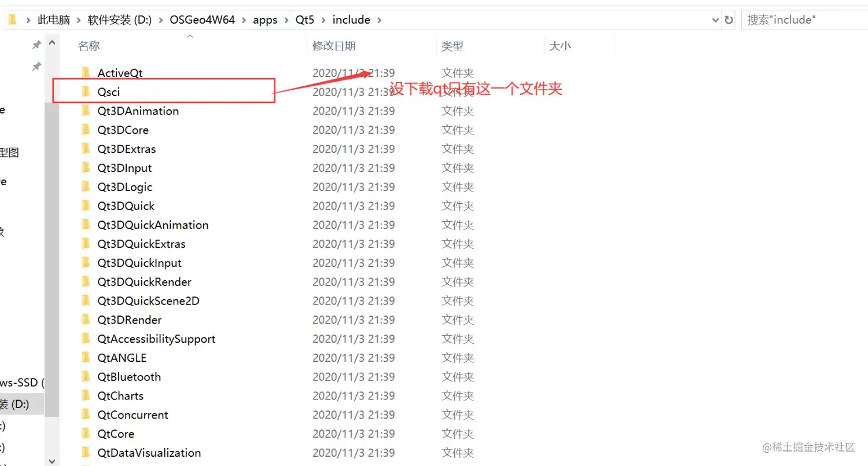The image size is (868, 466).
Task: Expand chevron after OSGeo4W64 in path
Action: click(244, 20)
